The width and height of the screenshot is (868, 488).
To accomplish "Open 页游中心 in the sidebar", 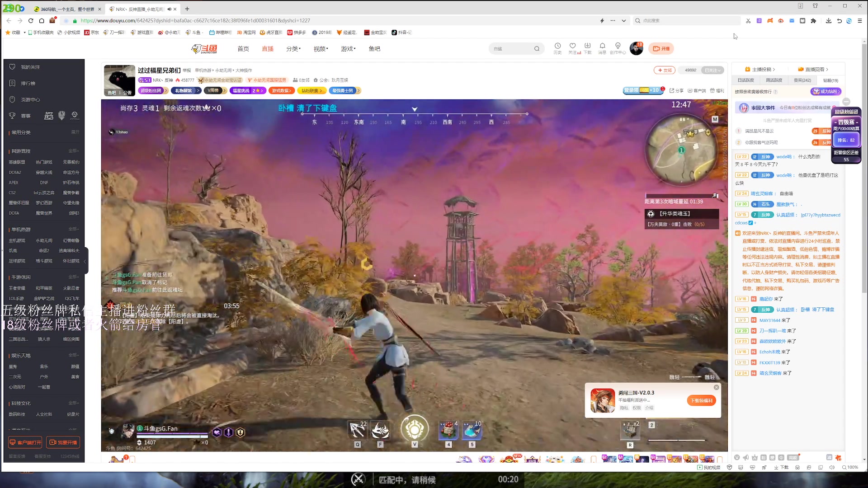I will pyautogui.click(x=30, y=99).
